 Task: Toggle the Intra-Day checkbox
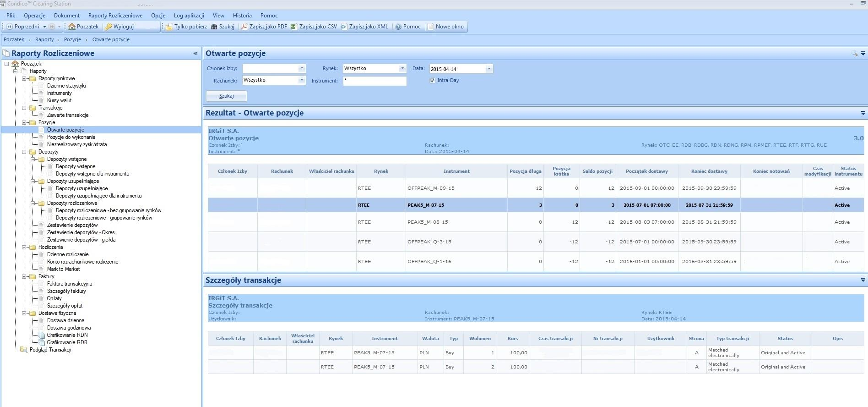point(432,80)
